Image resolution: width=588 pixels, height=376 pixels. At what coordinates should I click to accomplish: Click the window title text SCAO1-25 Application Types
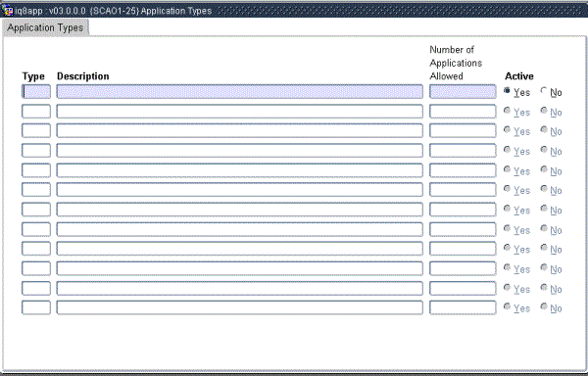[151, 11]
